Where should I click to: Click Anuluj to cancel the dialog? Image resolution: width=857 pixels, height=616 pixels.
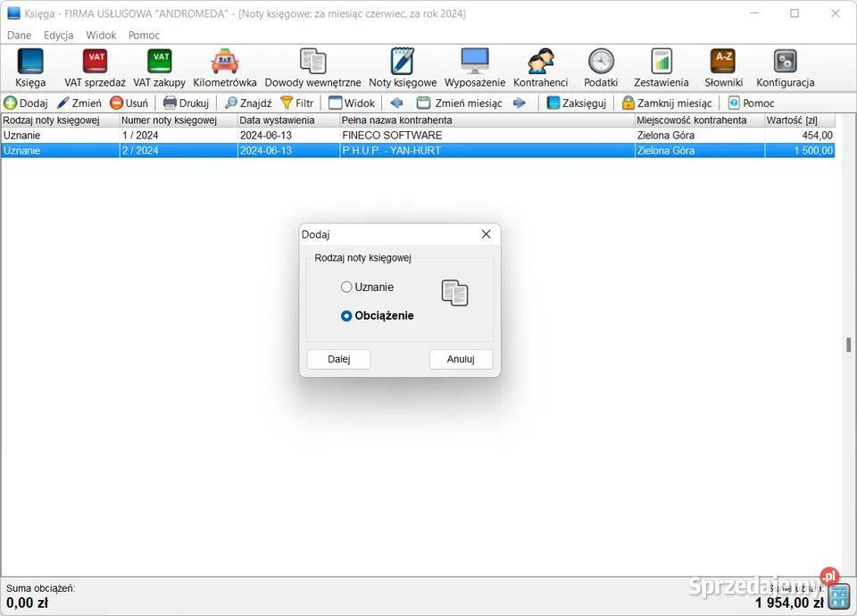[x=461, y=359]
